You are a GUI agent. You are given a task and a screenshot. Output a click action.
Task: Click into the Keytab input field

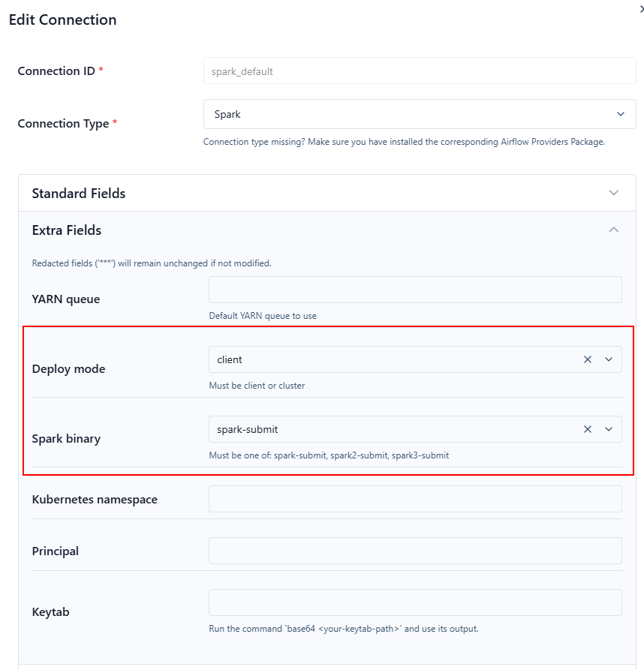click(x=415, y=602)
